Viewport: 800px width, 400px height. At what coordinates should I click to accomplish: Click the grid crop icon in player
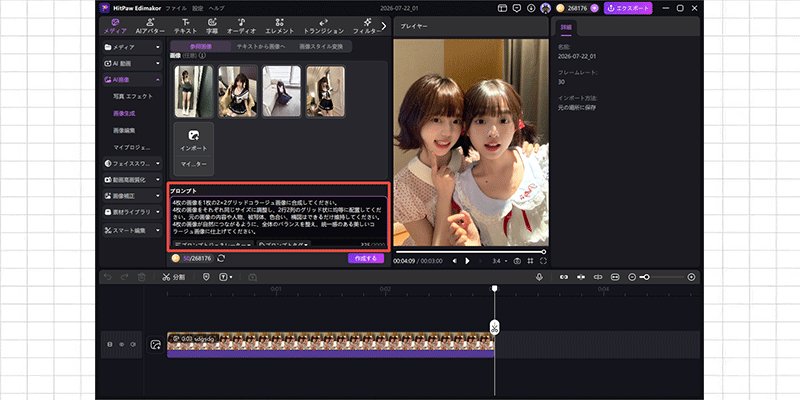pyautogui.click(x=531, y=261)
